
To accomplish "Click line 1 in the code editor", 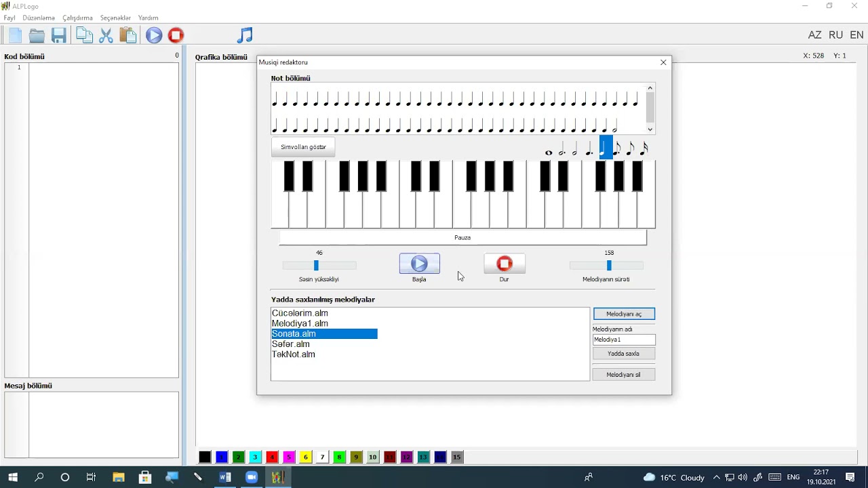I will pyautogui.click(x=104, y=67).
